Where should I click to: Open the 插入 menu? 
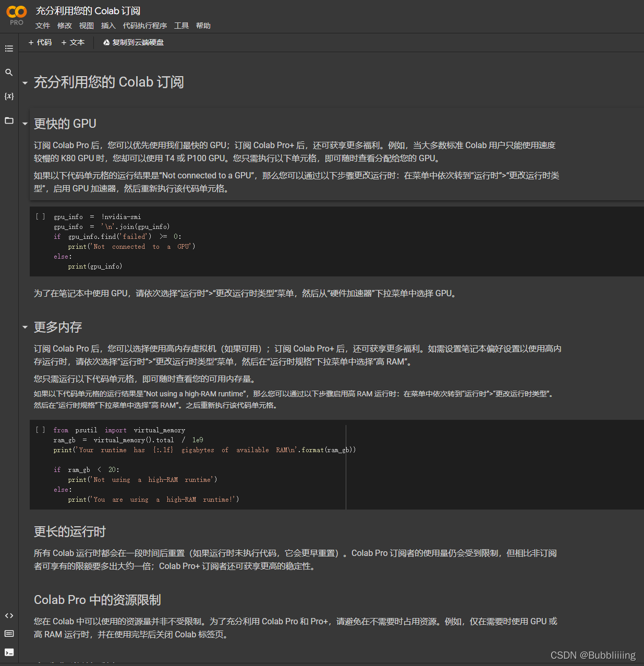tap(108, 25)
